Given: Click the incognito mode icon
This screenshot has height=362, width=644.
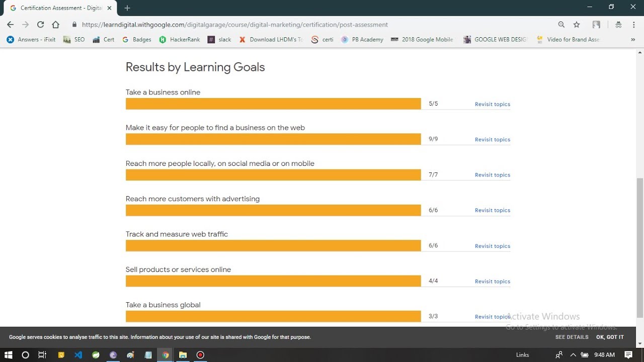Looking at the screenshot, I should coord(618,25).
